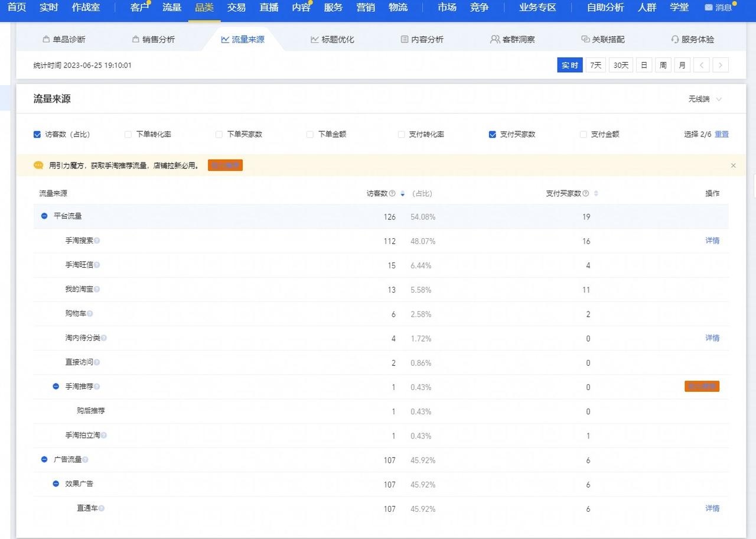This screenshot has width=756, height=539.
Task: Click help icon next to 广告流量
Action: point(86,459)
